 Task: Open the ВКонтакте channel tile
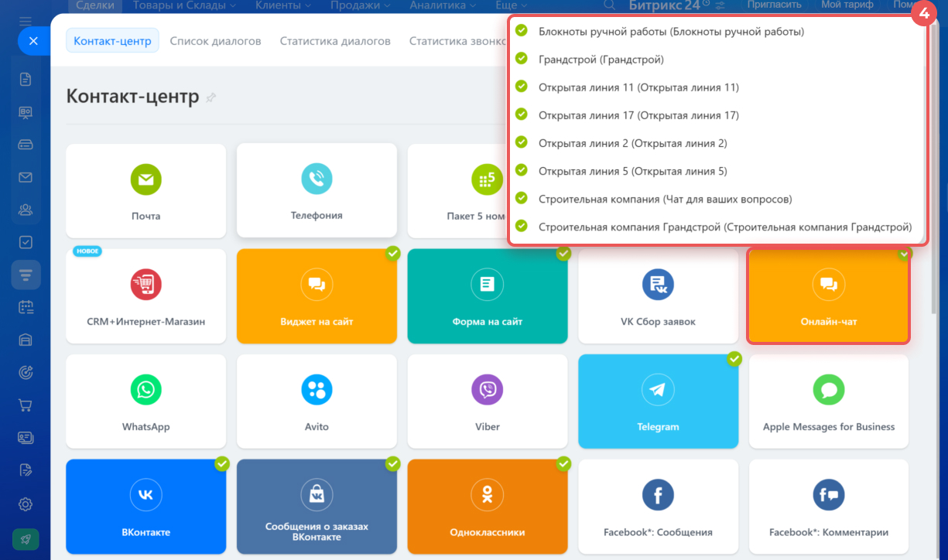tap(146, 507)
